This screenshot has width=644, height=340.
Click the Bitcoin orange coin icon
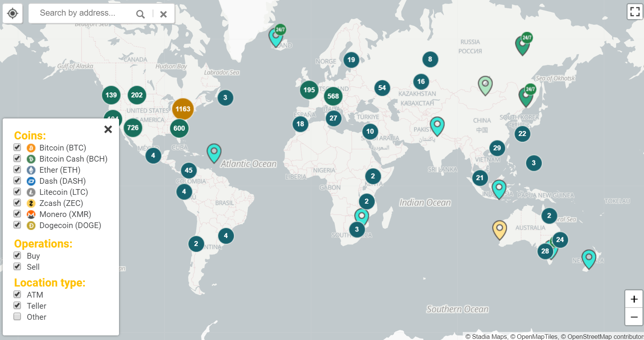[x=31, y=148]
